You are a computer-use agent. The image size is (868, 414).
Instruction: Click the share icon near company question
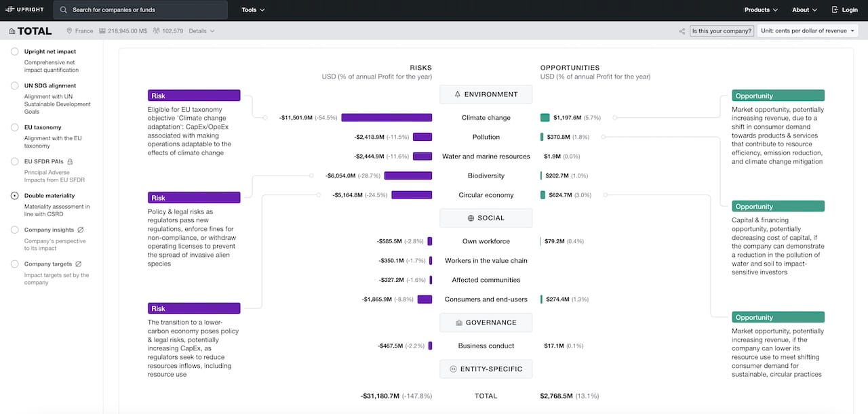[x=681, y=30]
